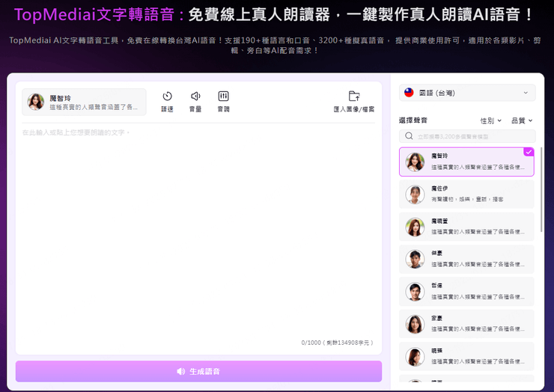
Task: Choose the 魔曉萱 voice entry
Action: [466, 227]
